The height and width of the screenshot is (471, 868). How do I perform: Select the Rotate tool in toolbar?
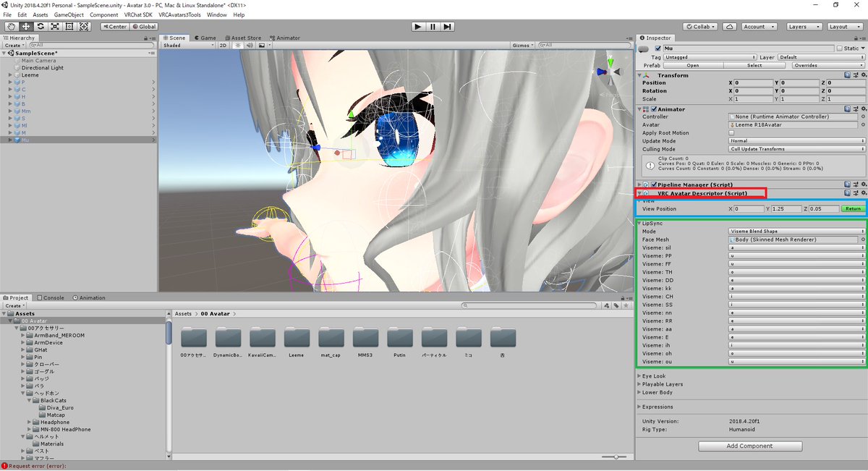41,26
